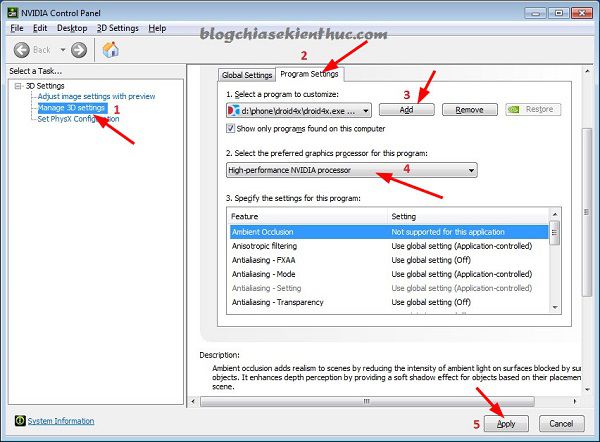Open the Edit menu
Screen dimensions: 600x442
click(40, 28)
